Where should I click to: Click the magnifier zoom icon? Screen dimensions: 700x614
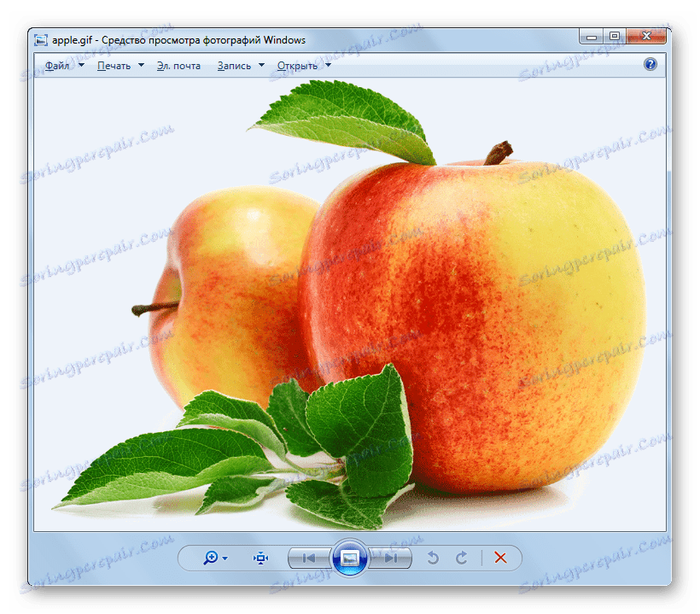tap(211, 558)
